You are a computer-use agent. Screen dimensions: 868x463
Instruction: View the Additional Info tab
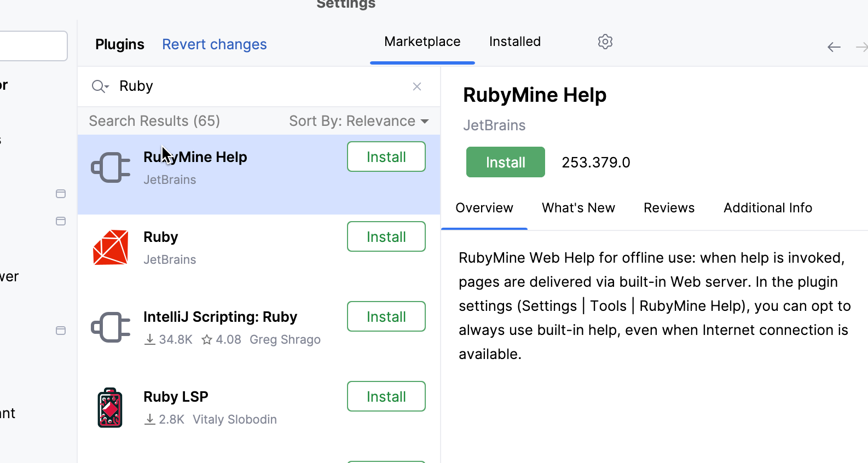[767, 208]
